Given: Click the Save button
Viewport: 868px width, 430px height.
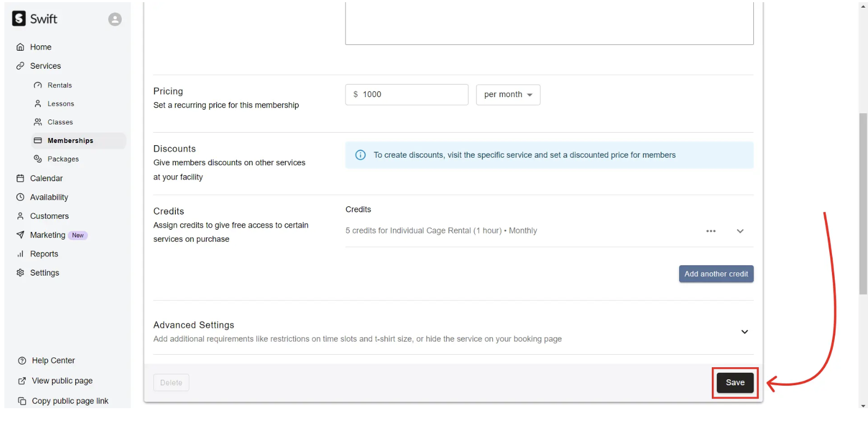Looking at the screenshot, I should 735,383.
